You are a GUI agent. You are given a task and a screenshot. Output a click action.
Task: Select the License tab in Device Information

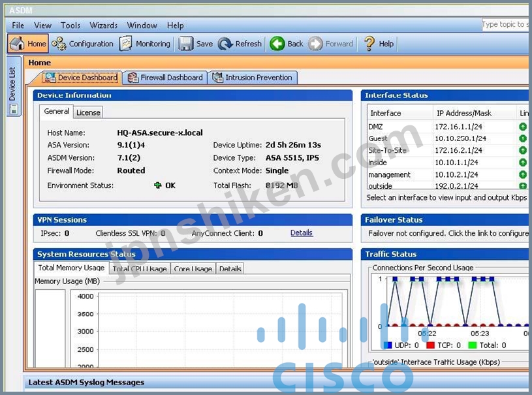[x=88, y=112]
